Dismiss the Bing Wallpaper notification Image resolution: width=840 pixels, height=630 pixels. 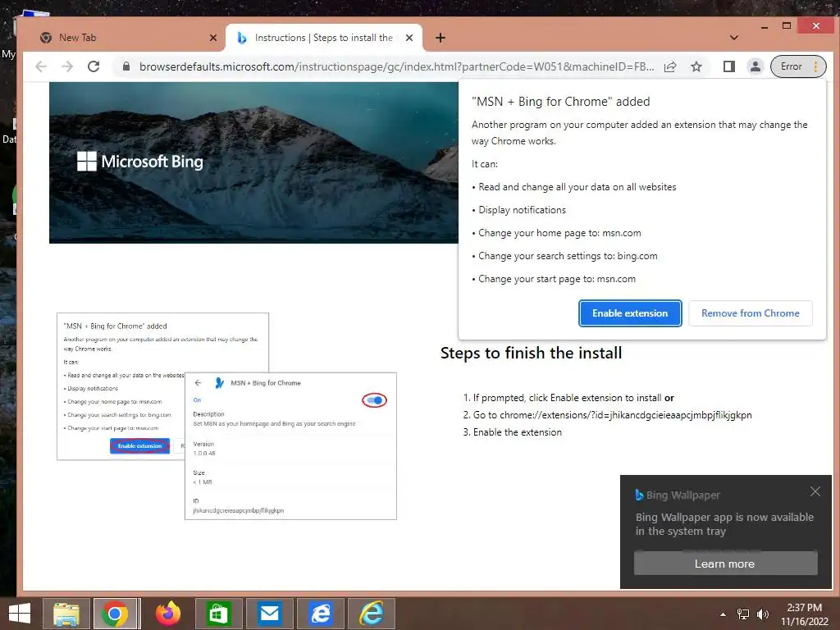point(815,491)
